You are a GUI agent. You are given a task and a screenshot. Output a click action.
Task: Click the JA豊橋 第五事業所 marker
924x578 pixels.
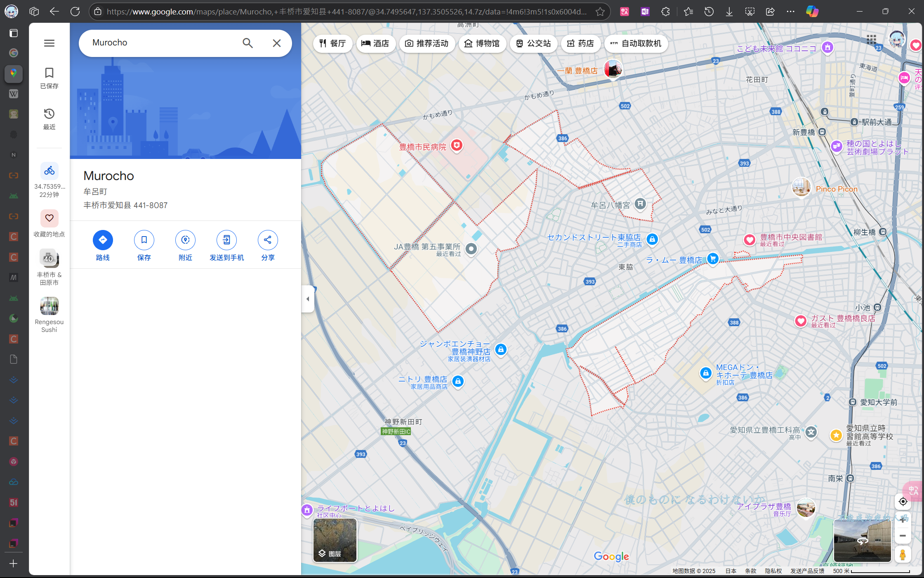[x=471, y=249]
